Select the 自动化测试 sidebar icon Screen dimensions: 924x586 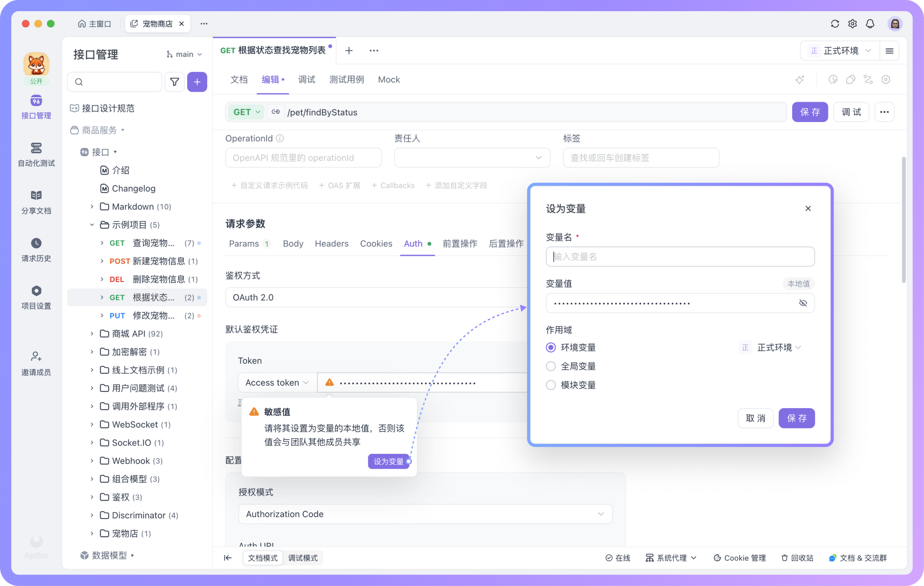click(36, 155)
